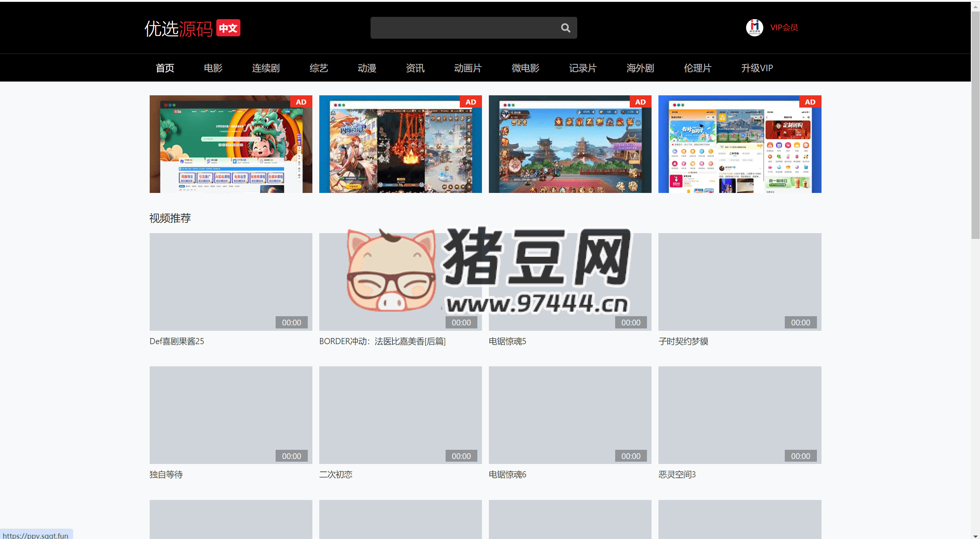Open the 电锯惊魂5 video title
The image size is (980, 539).
tap(507, 341)
